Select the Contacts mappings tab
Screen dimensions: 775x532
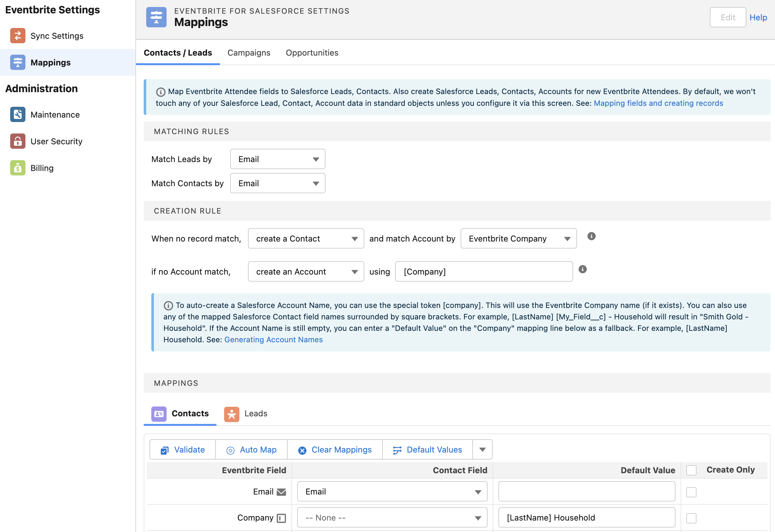pos(180,414)
